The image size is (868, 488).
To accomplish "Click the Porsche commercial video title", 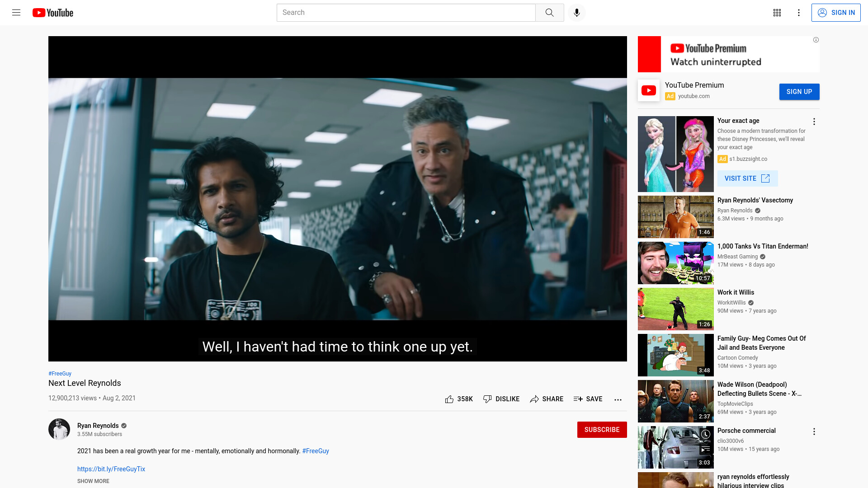I will tap(746, 431).
